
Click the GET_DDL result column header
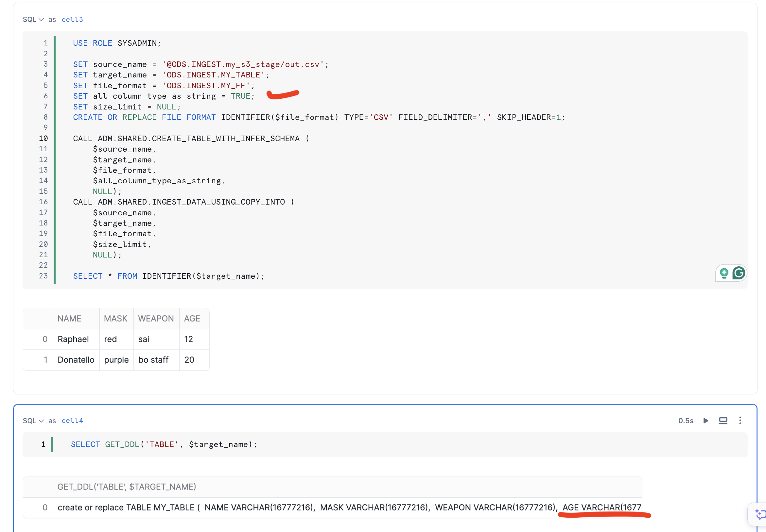point(347,487)
